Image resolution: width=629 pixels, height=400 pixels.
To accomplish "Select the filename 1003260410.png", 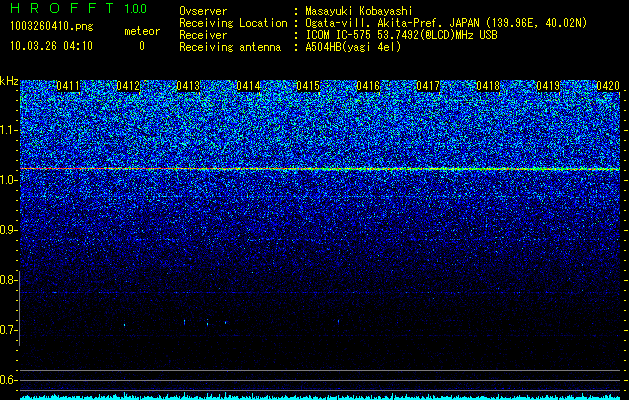I will click(x=52, y=27).
